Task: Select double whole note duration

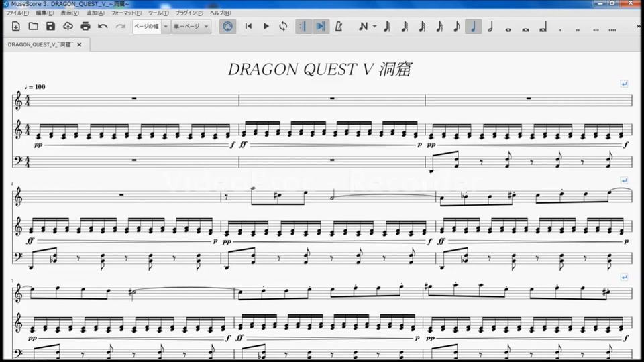Action: pyautogui.click(x=525, y=29)
